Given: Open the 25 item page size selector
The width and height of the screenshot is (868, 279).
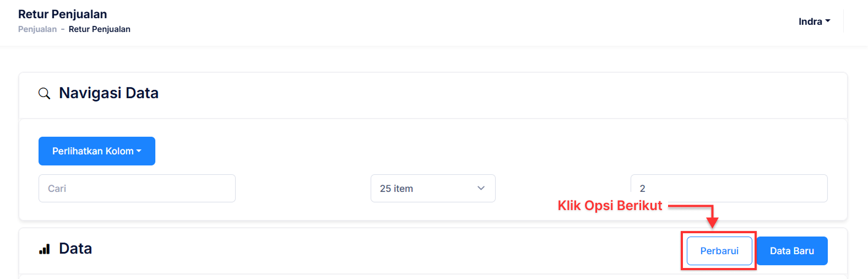Looking at the screenshot, I should point(433,189).
